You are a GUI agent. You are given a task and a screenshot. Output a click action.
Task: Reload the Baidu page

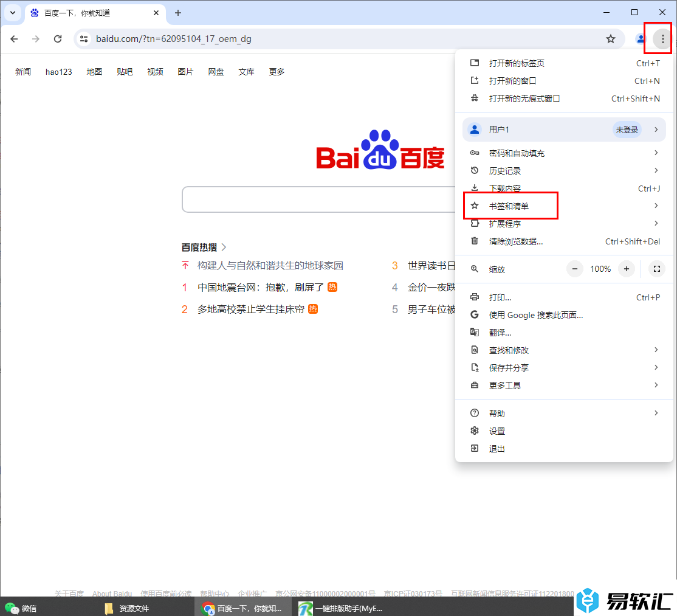58,39
